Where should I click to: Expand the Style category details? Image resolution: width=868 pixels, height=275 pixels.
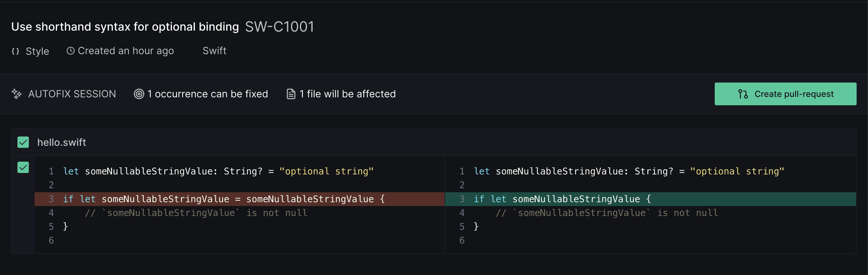click(x=37, y=51)
